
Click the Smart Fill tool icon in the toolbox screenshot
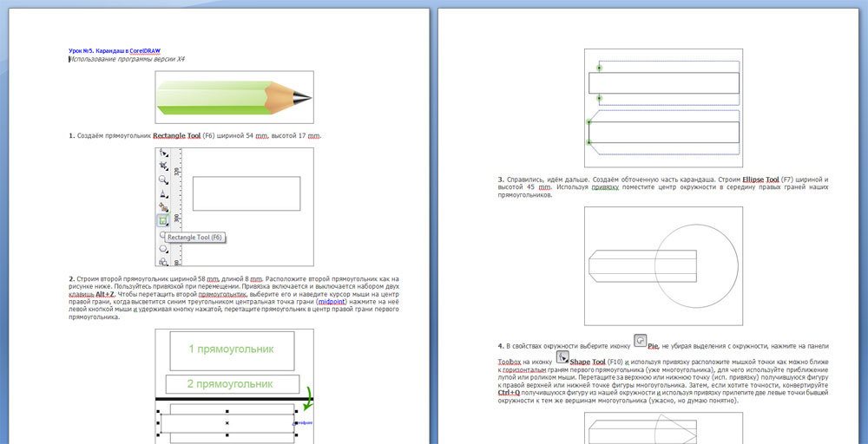coord(163,206)
